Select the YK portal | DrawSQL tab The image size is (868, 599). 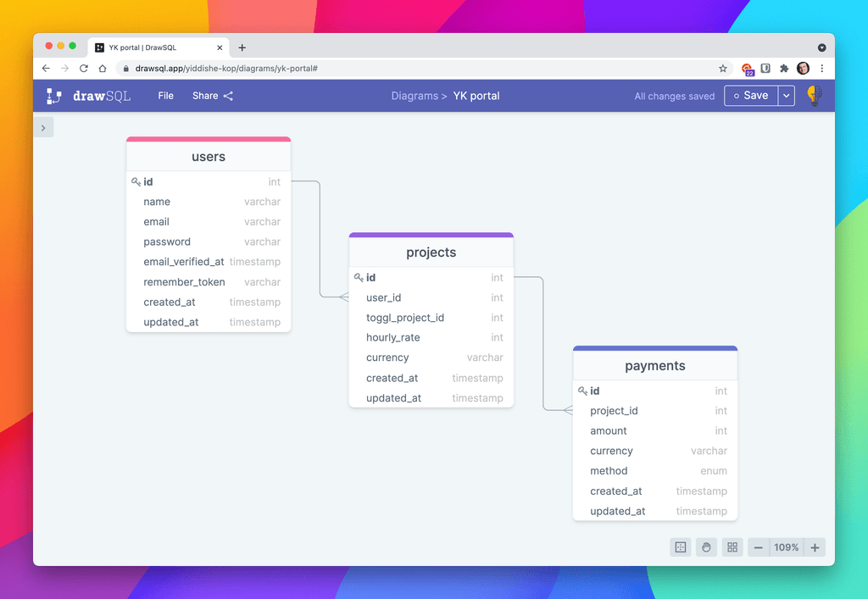159,47
